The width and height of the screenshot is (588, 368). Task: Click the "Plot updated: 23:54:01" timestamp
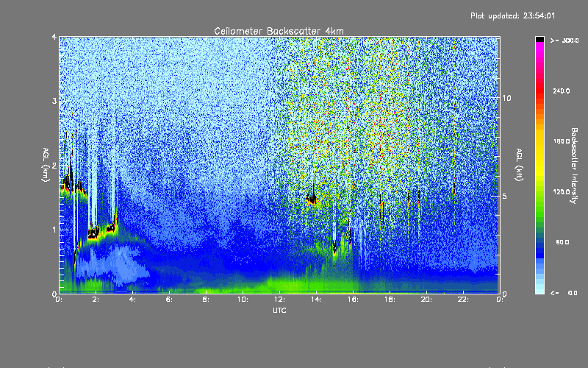click(x=512, y=15)
